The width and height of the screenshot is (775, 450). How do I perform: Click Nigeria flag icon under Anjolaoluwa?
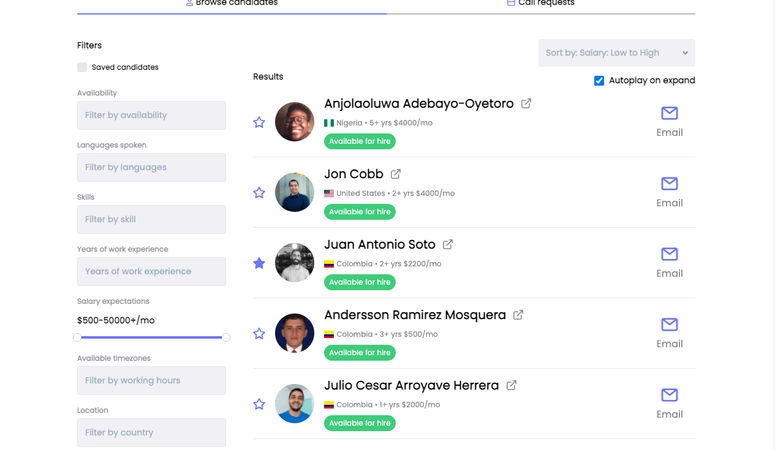pos(329,123)
